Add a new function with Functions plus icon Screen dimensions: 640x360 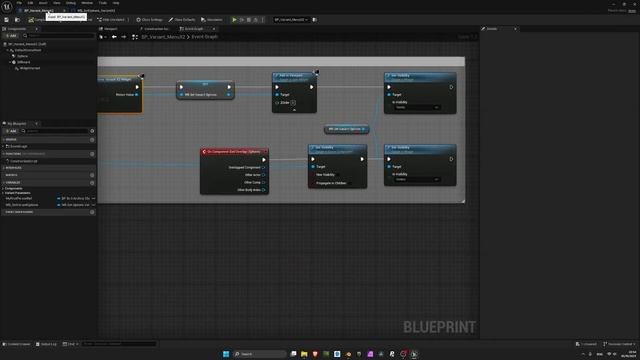92,154
